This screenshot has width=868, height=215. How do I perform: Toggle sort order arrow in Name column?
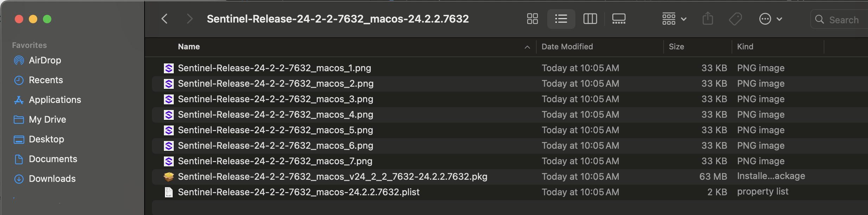tap(527, 47)
